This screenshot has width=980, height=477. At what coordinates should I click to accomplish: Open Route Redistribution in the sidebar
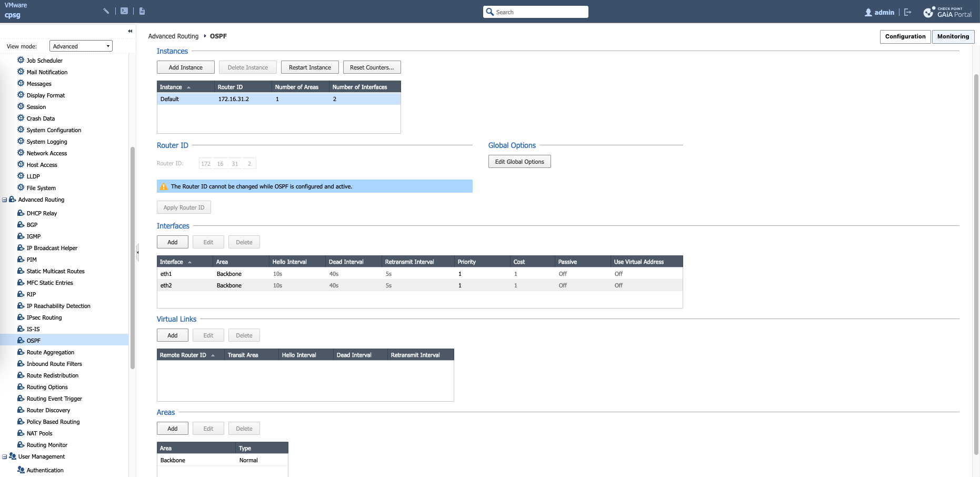click(53, 375)
